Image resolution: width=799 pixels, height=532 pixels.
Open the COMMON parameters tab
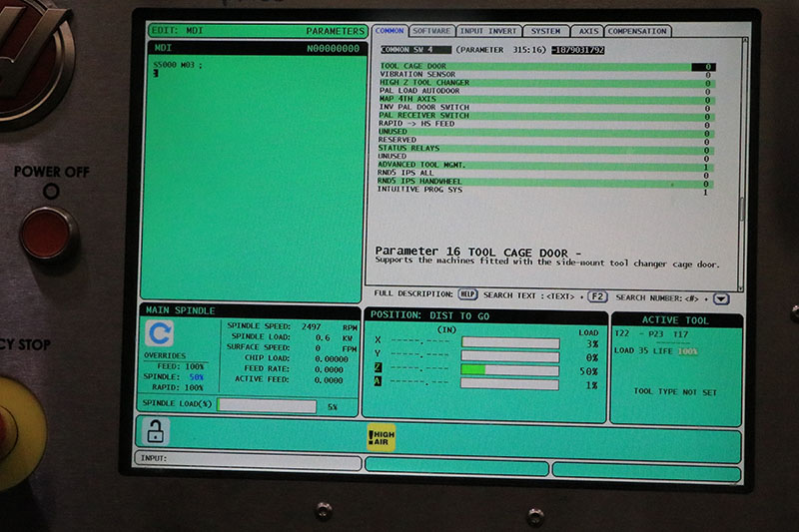point(390,31)
